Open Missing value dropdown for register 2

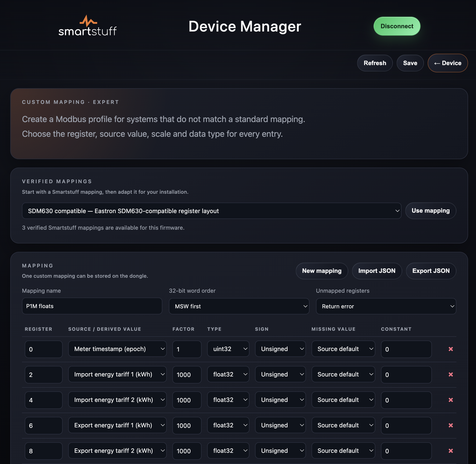pos(343,374)
